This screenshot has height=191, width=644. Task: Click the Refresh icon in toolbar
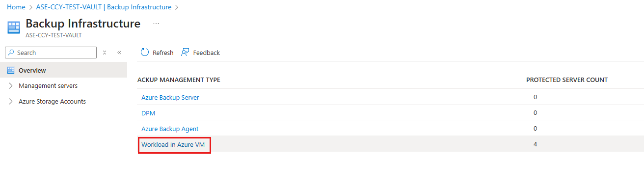pyautogui.click(x=145, y=53)
